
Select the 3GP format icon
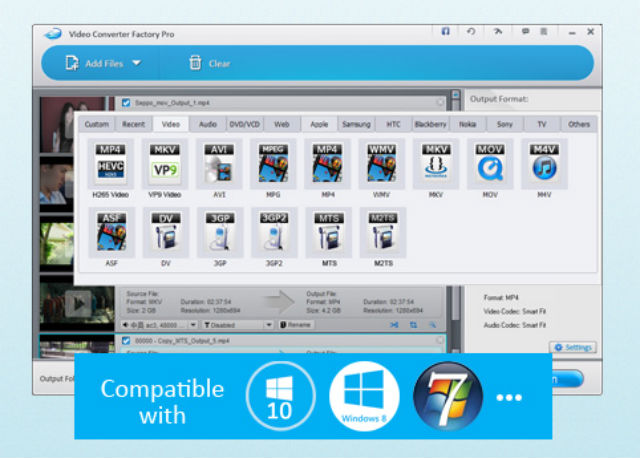click(220, 233)
